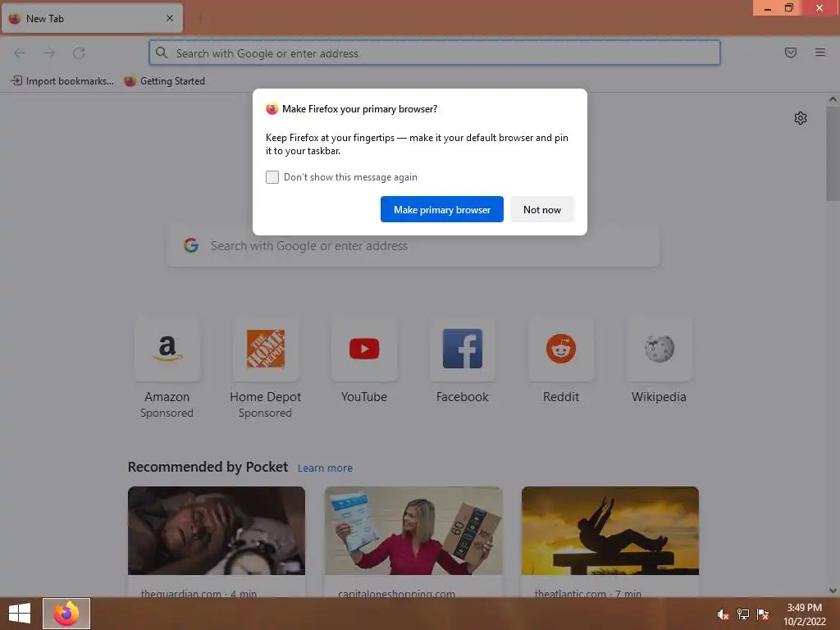Click Google logo in search box
This screenshot has width=840, height=630.
[x=191, y=246]
